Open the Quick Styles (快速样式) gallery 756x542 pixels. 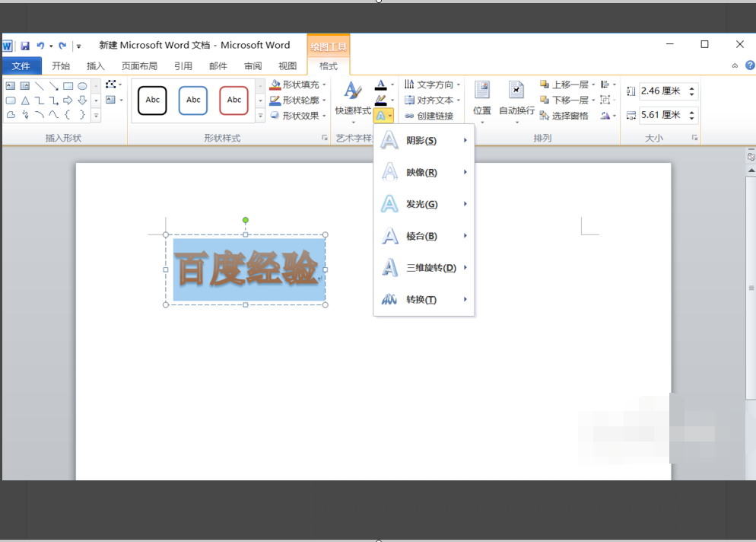pos(353,100)
